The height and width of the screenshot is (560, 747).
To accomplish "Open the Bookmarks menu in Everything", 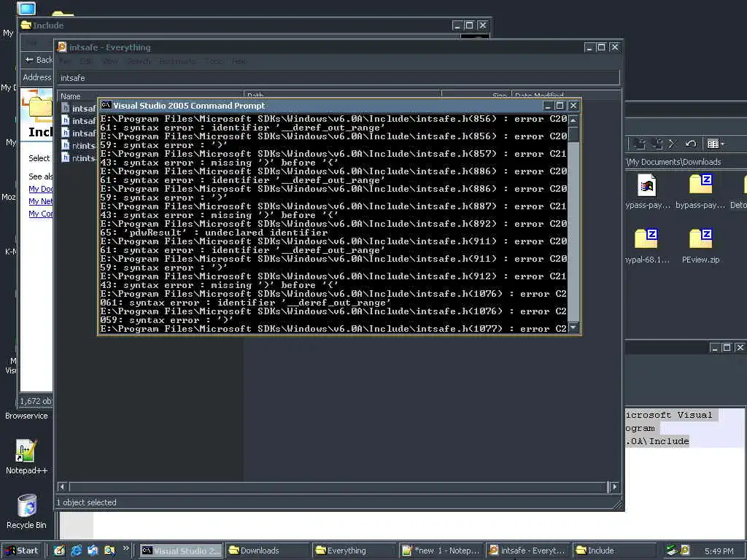I will tap(178, 61).
